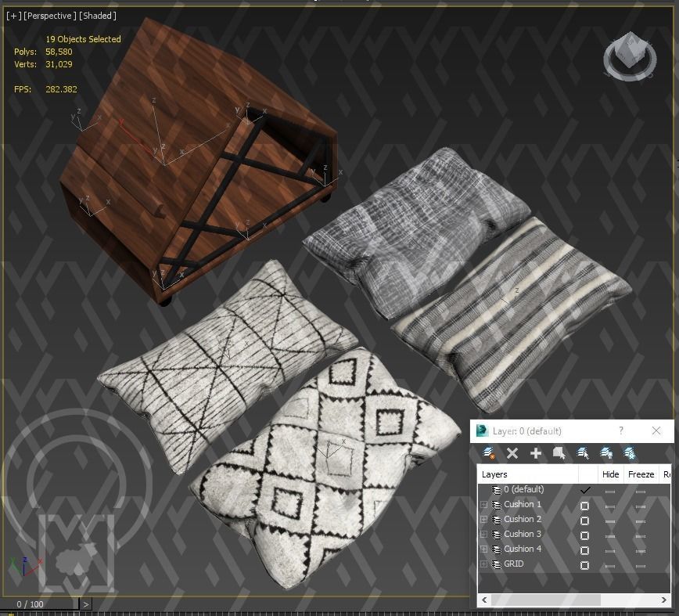
Task: Click the plus icon to add selected objects
Action: [x=536, y=453]
